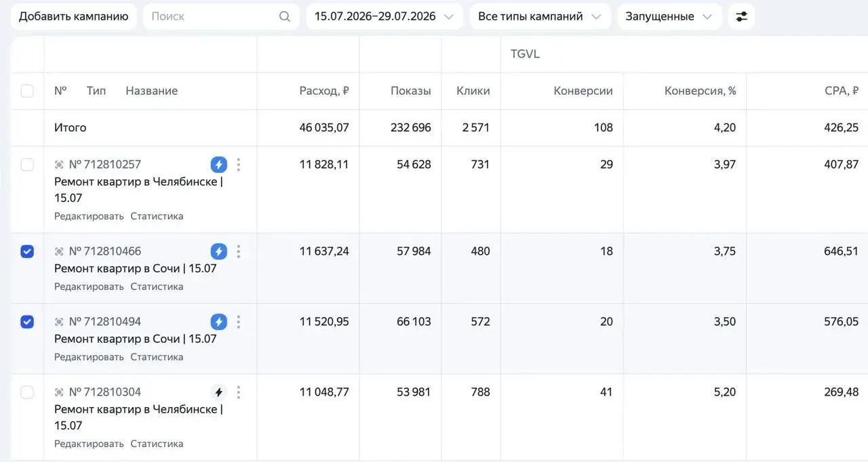Open campaign name under № 712810494
This screenshot has height=462, width=868.
coord(136,339)
